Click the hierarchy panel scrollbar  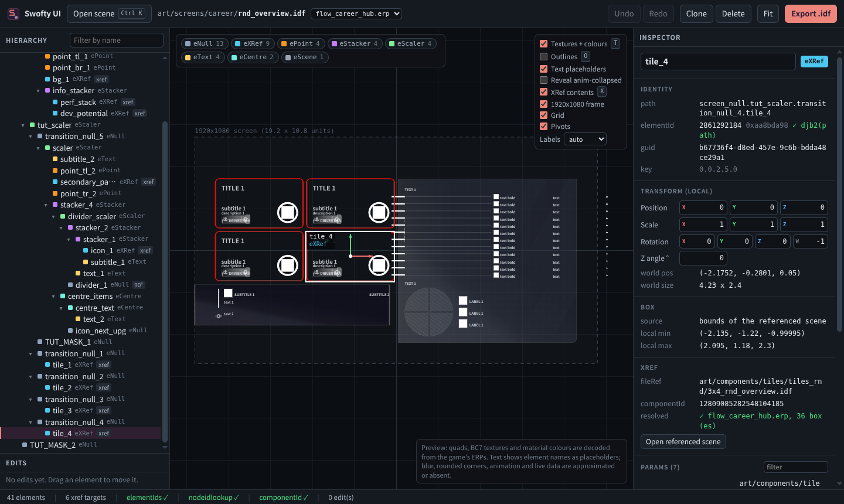(165, 281)
